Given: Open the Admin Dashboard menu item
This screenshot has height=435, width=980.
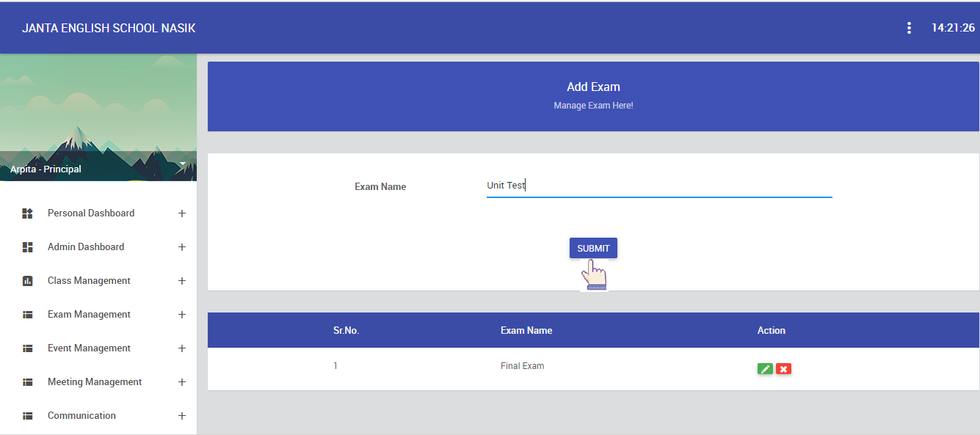Looking at the screenshot, I should pos(86,247).
